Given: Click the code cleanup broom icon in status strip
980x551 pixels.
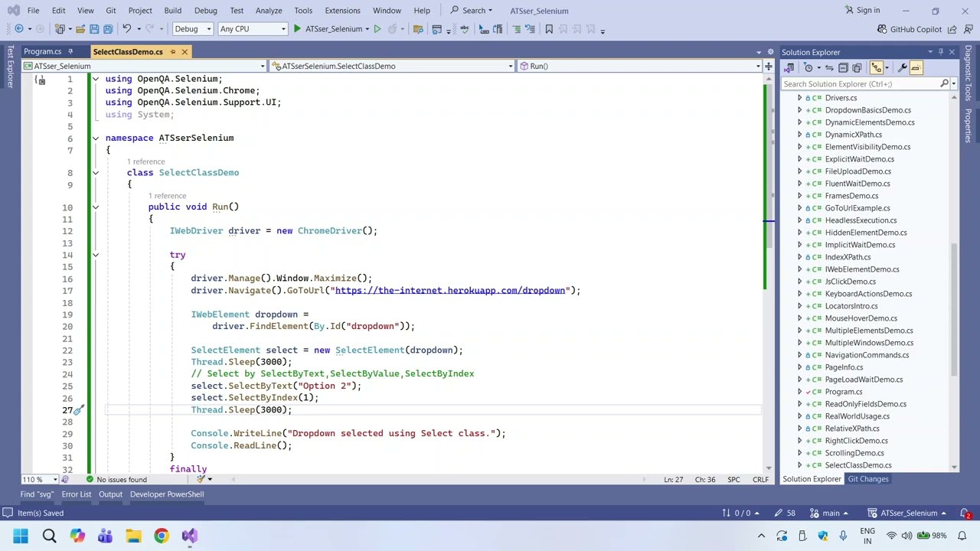Looking at the screenshot, I should pos(201,480).
